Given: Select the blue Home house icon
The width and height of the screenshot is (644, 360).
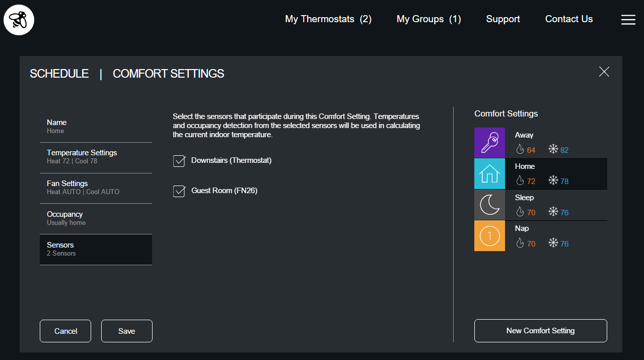Looking at the screenshot, I should [x=489, y=174].
